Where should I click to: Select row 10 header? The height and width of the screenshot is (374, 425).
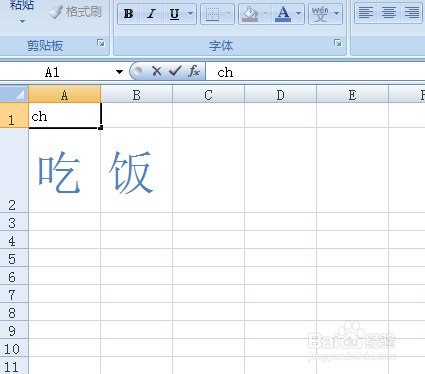click(x=14, y=348)
